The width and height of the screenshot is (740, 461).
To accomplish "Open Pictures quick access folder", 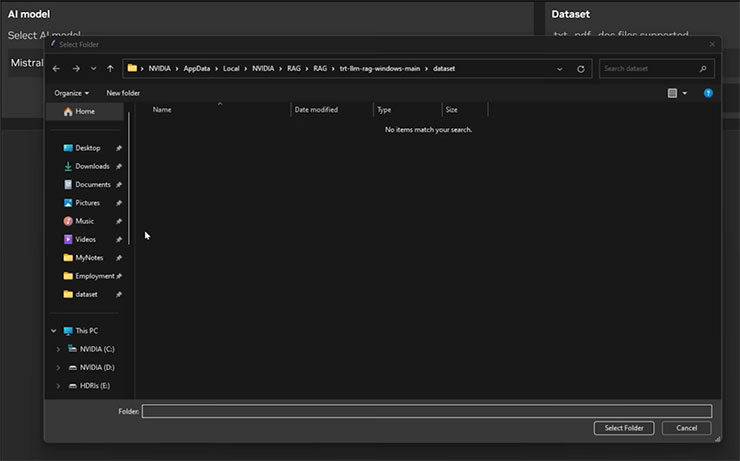I will 87,203.
